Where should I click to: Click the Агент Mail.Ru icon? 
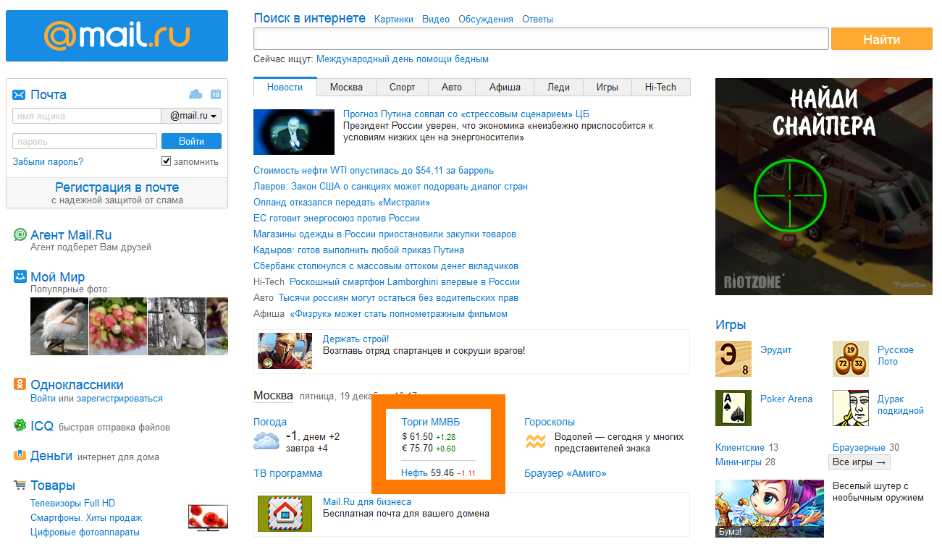[x=20, y=235]
